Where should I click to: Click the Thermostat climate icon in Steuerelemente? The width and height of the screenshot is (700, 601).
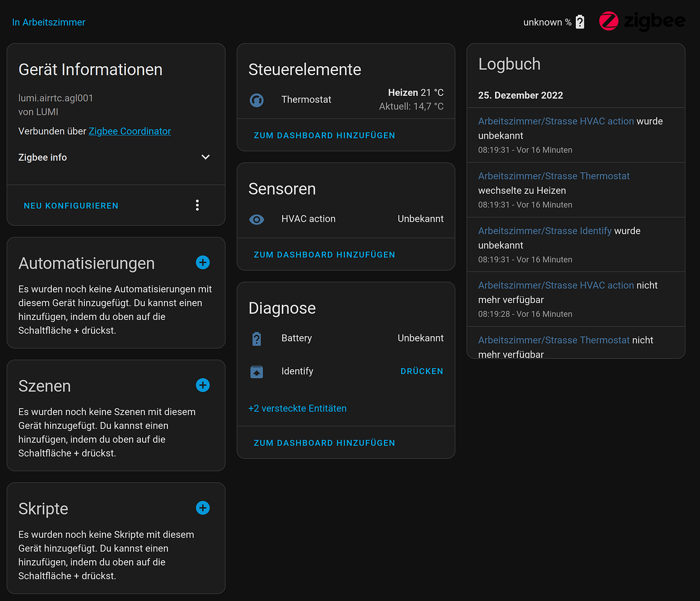coord(257,100)
